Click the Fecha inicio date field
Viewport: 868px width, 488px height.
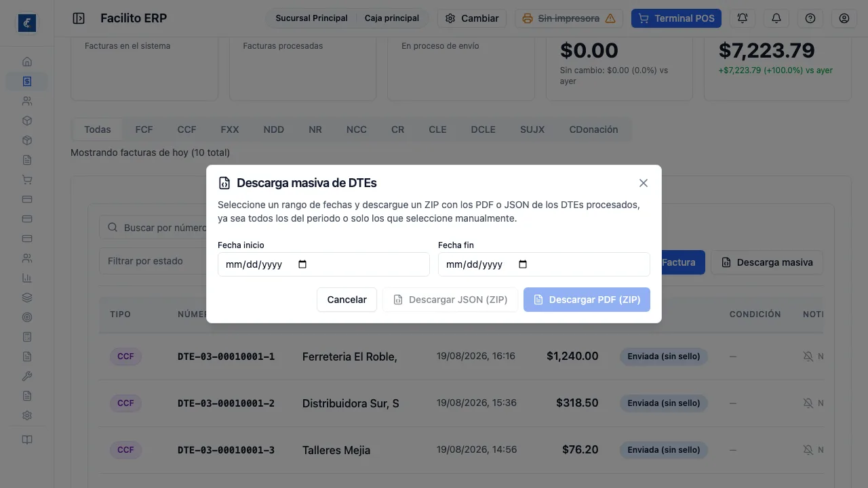click(x=323, y=264)
